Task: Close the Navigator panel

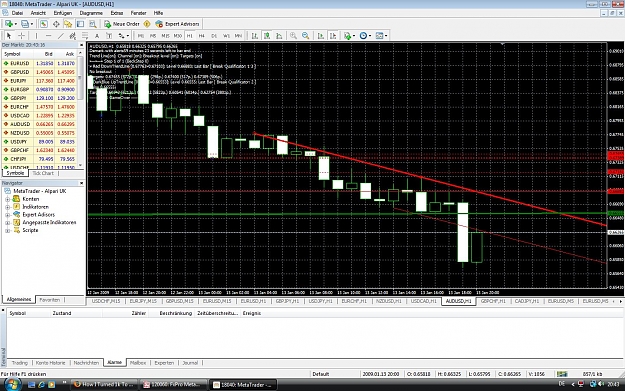Action: pos(81,183)
